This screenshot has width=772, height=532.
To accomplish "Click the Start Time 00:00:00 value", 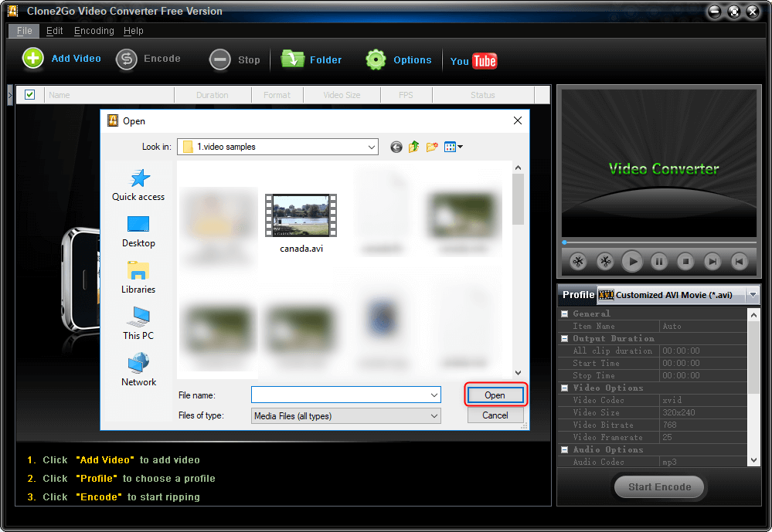I will pos(703,363).
